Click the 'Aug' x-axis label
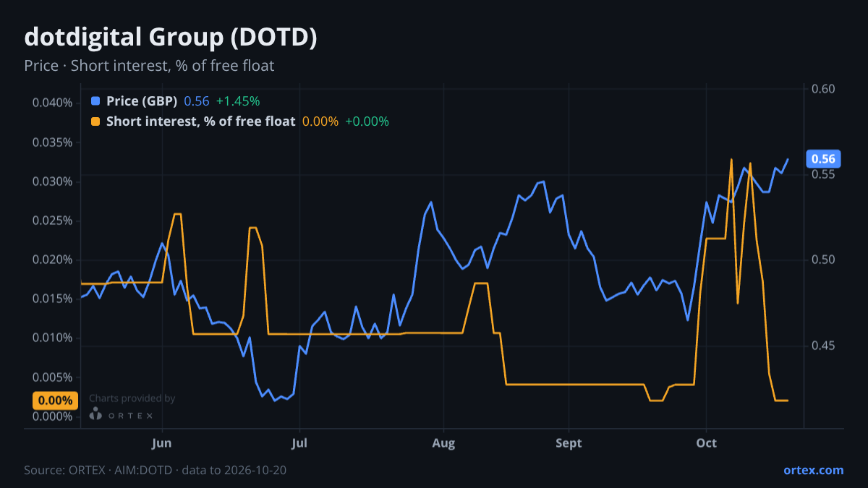868x488 pixels. (x=443, y=442)
